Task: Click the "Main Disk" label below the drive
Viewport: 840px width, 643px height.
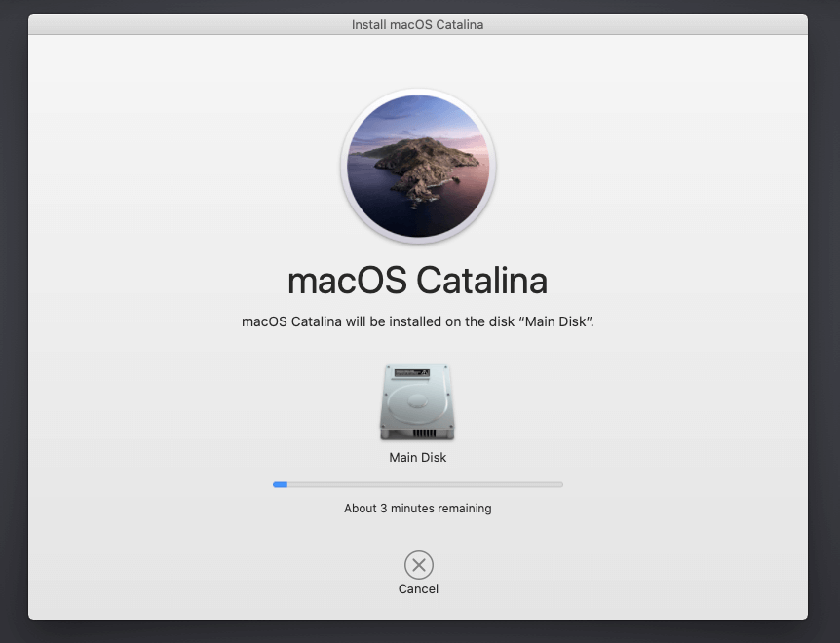Action: point(417,457)
